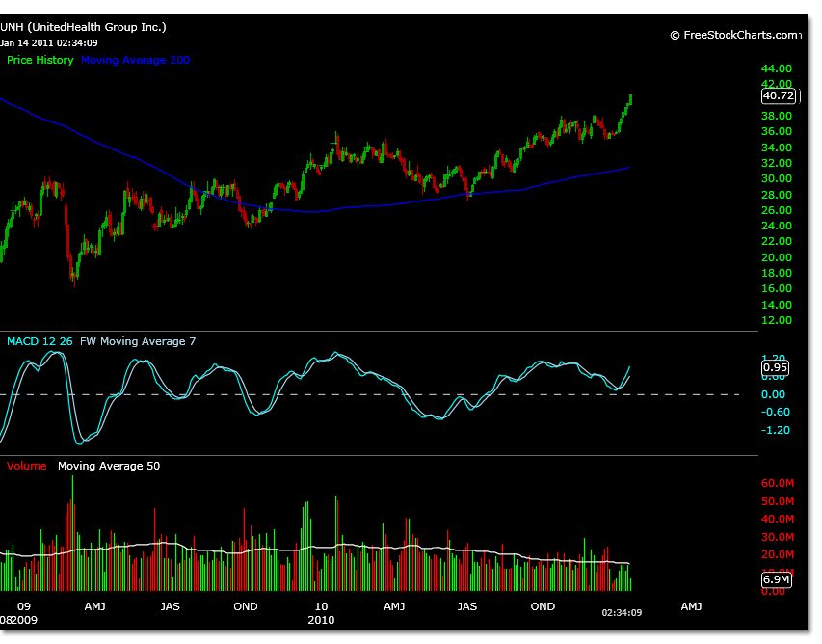Click the 30.00 price axis label

click(777, 179)
